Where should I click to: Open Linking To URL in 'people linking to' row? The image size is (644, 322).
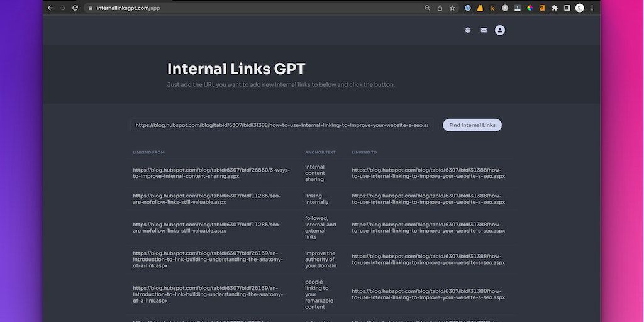(428, 294)
